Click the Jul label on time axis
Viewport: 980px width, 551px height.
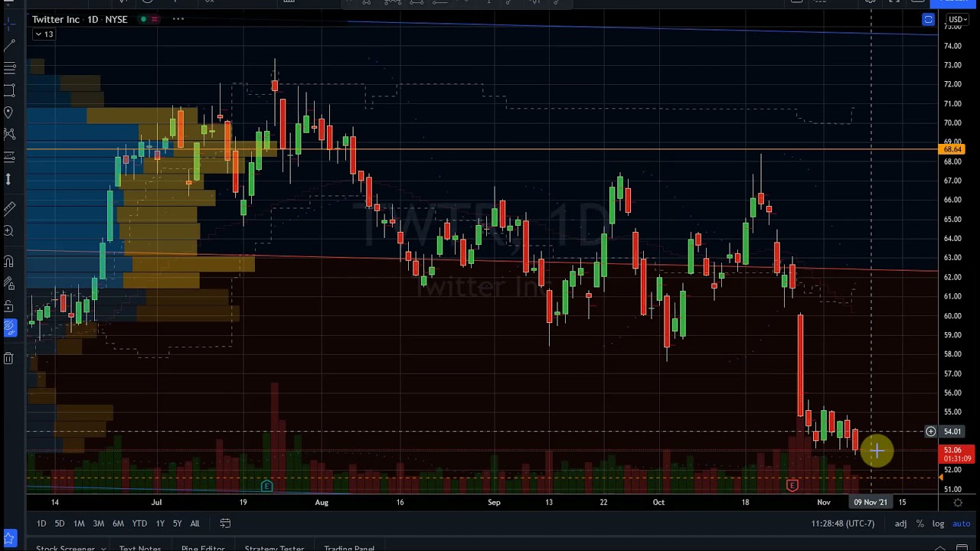(x=156, y=502)
